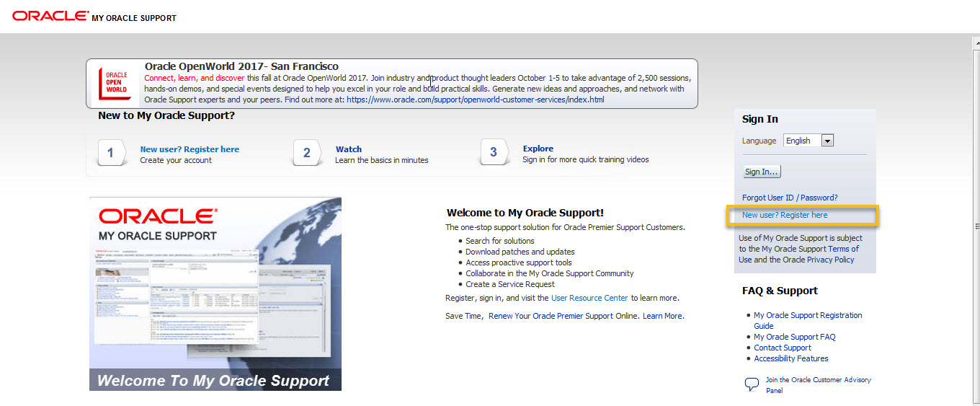
Task: Open the Language dropdown
Action: coord(808,141)
